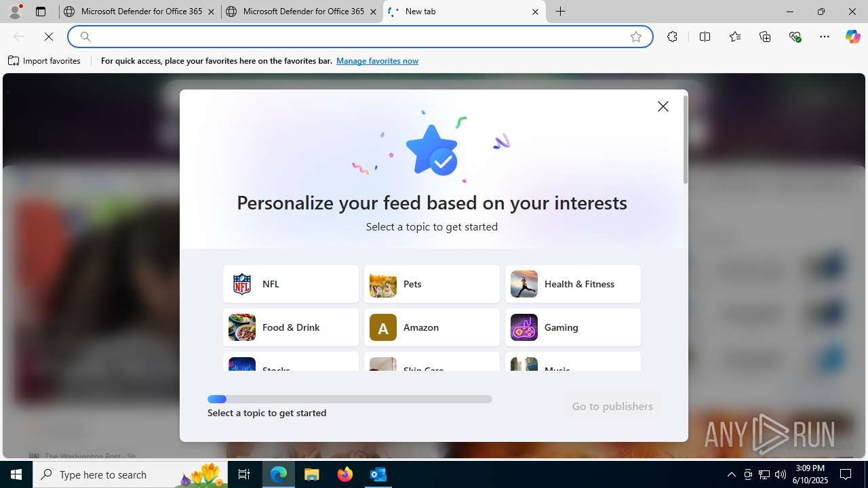
Task: Click the lower Select a topic text
Action: (267, 413)
